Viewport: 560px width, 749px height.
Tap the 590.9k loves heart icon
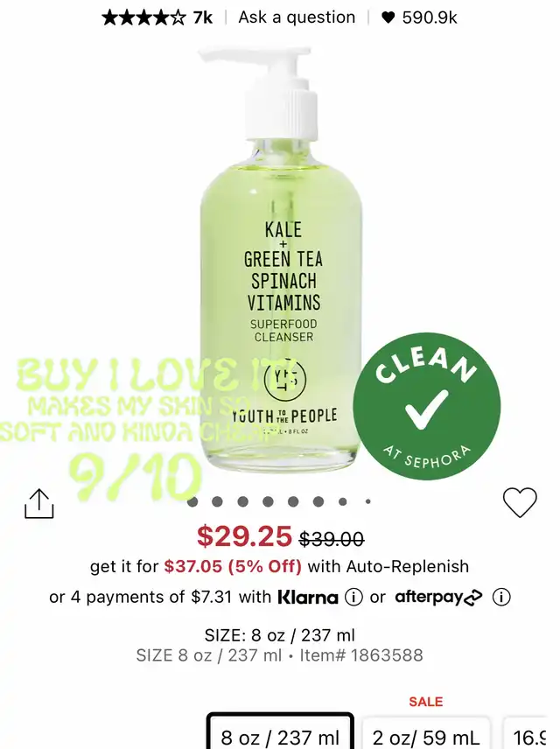(x=388, y=17)
